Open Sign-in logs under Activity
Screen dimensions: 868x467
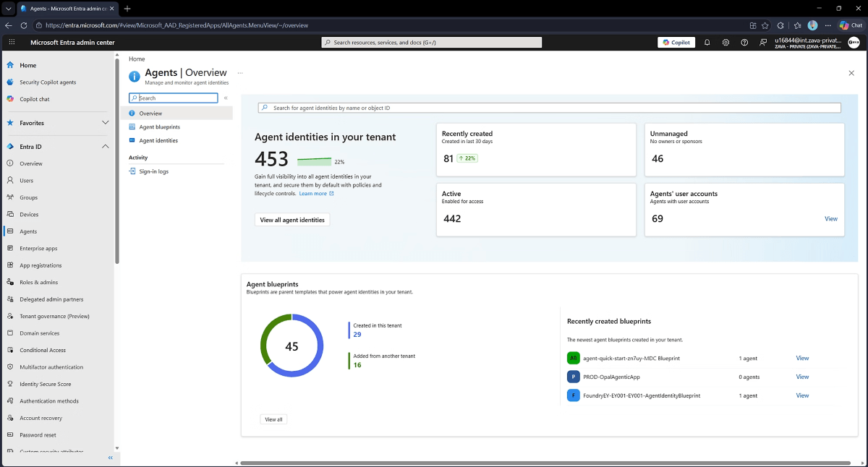(x=176, y=171)
